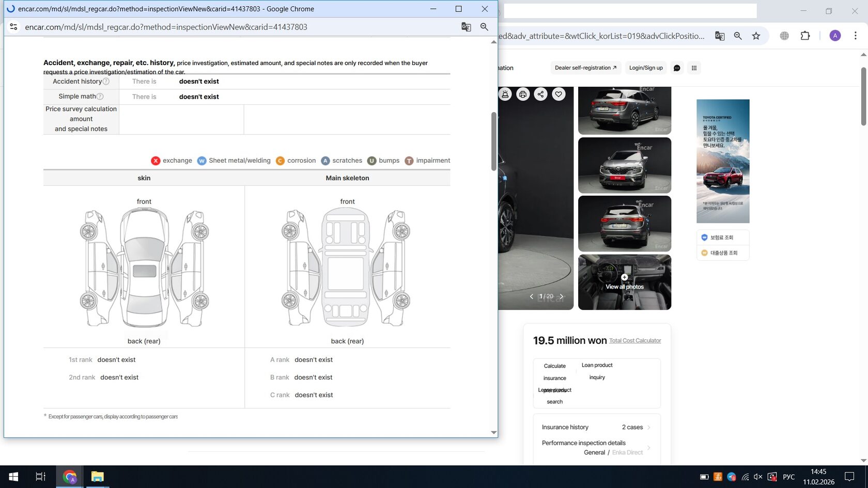Open the grid apps menu icon
The width and height of the screenshot is (868, 488).
click(694, 68)
